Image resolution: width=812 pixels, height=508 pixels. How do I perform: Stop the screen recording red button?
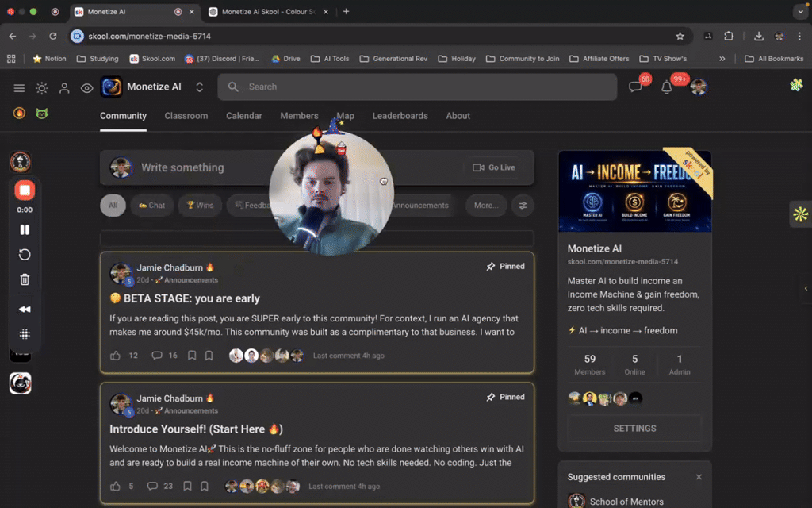pyautogui.click(x=25, y=190)
